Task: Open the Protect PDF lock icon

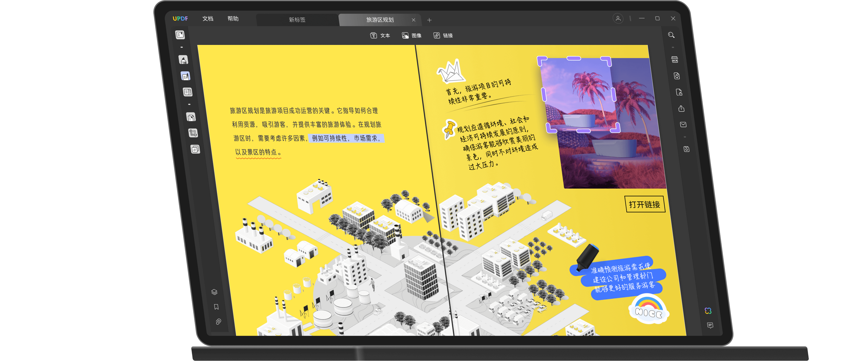Action: 679,93
